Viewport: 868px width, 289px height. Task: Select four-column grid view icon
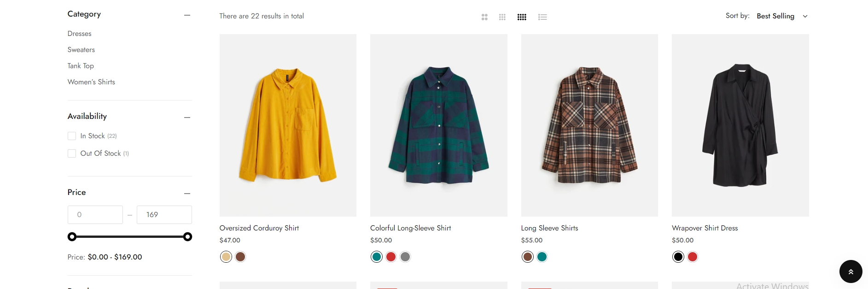(522, 17)
